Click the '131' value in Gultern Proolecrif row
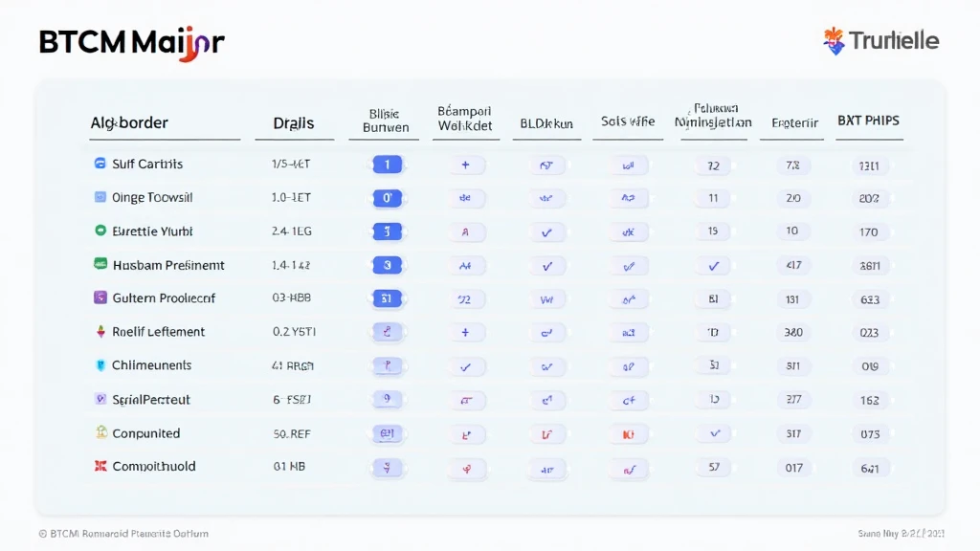 tap(792, 299)
